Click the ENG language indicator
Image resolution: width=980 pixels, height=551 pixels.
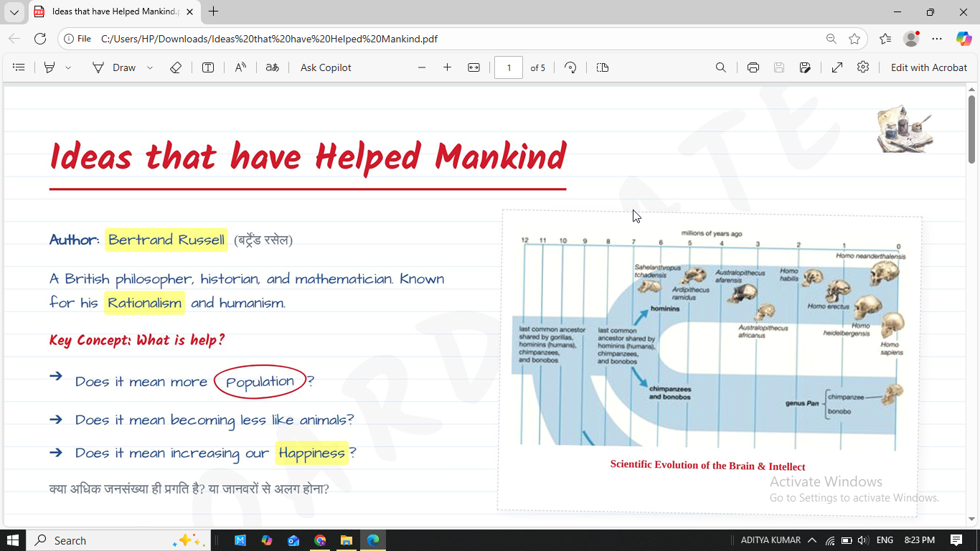tap(885, 540)
